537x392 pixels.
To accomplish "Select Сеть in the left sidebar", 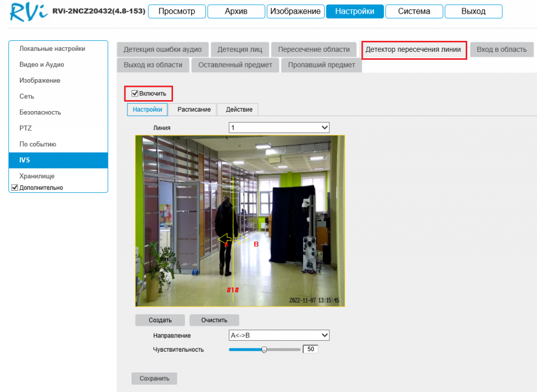I will (x=27, y=96).
